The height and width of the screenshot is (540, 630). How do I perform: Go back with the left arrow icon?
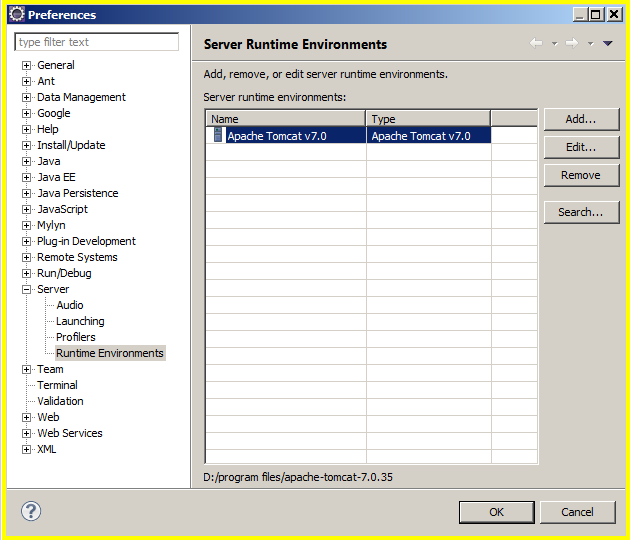pyautogui.click(x=536, y=43)
